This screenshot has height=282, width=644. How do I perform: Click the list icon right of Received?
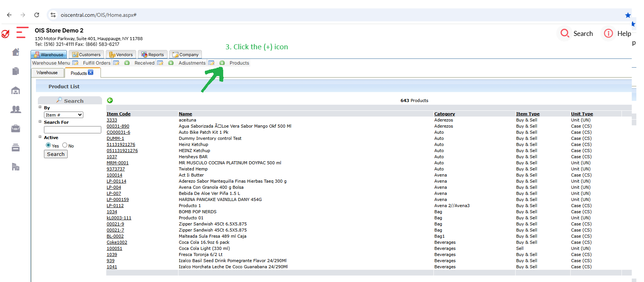tap(160, 63)
